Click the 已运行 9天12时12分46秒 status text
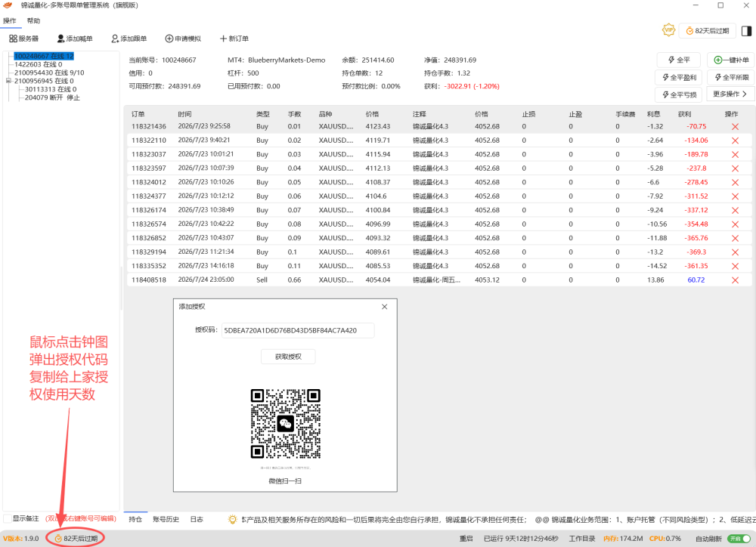Screen dimensions: 756x547 coord(521,539)
